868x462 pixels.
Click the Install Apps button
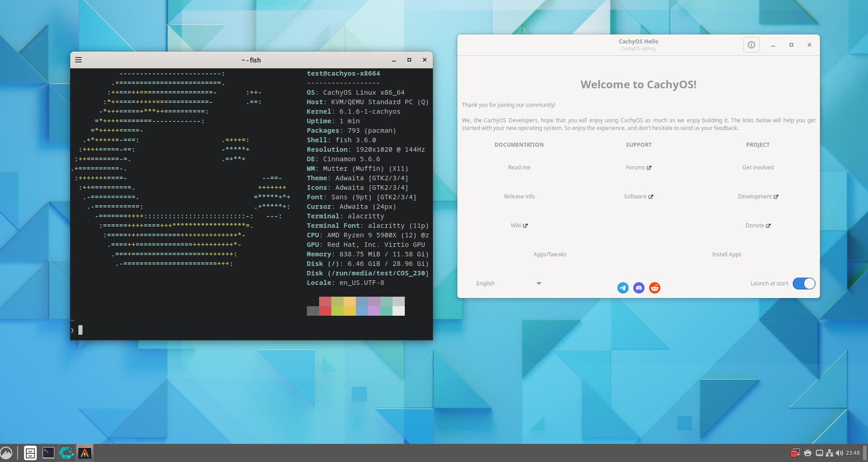(726, 255)
